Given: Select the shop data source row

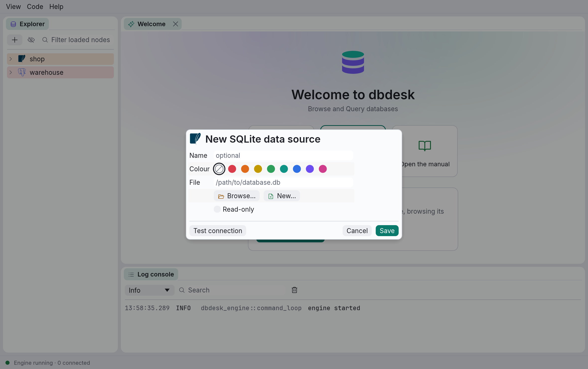Looking at the screenshot, I should [61, 59].
